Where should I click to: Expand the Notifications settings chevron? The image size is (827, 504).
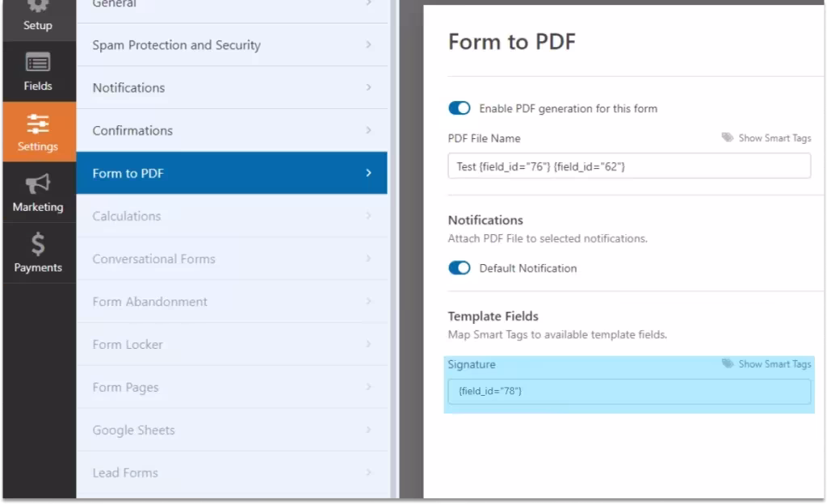click(368, 87)
